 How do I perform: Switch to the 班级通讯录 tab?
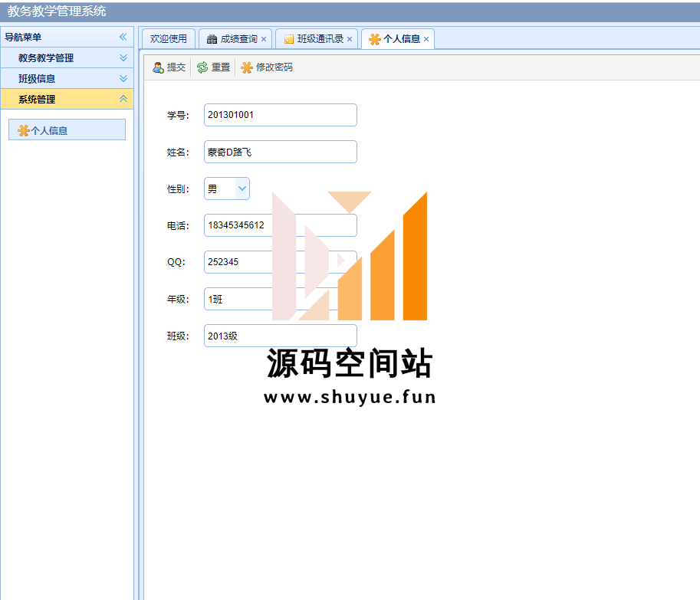[317, 39]
